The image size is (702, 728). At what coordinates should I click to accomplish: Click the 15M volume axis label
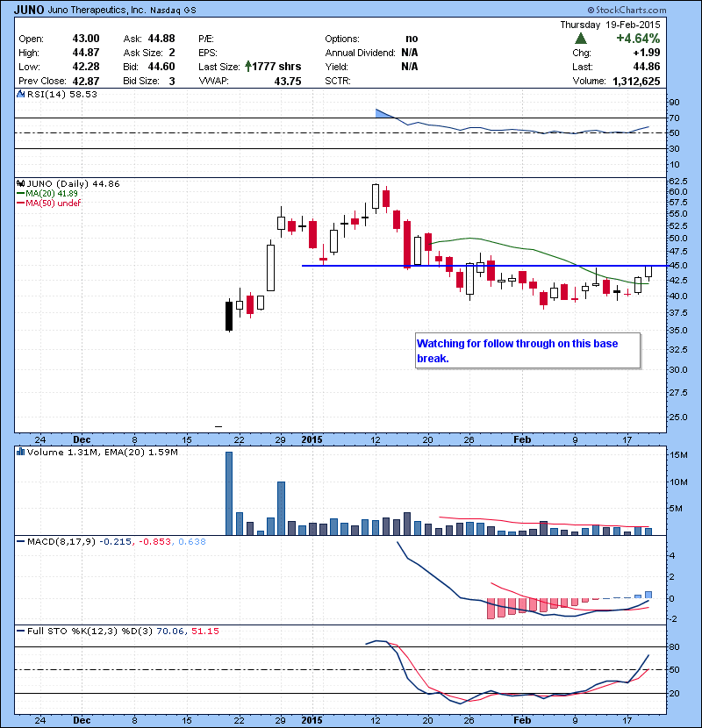pyautogui.click(x=677, y=455)
